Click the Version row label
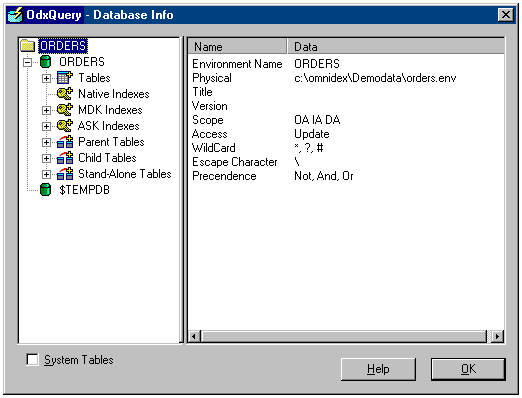 210,106
